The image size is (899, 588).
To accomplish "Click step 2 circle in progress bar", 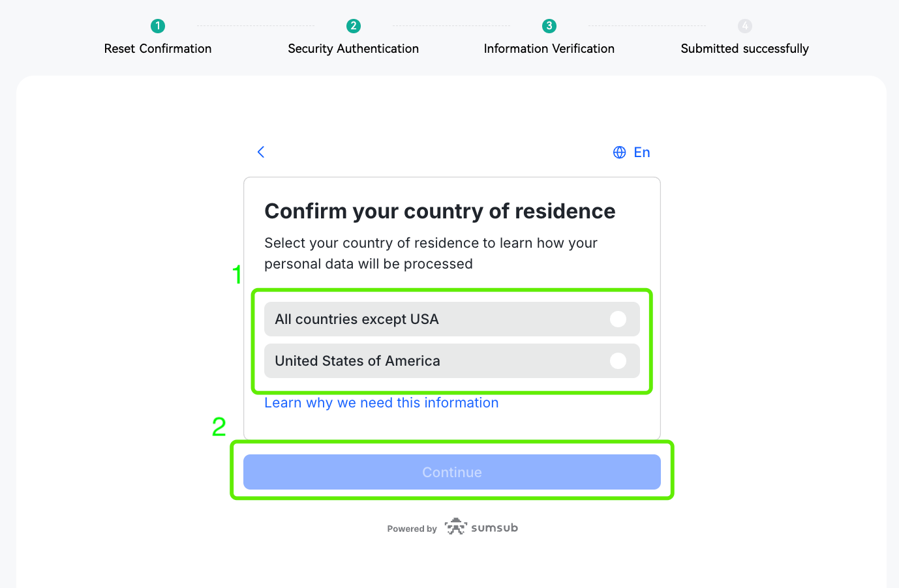I will 354,26.
